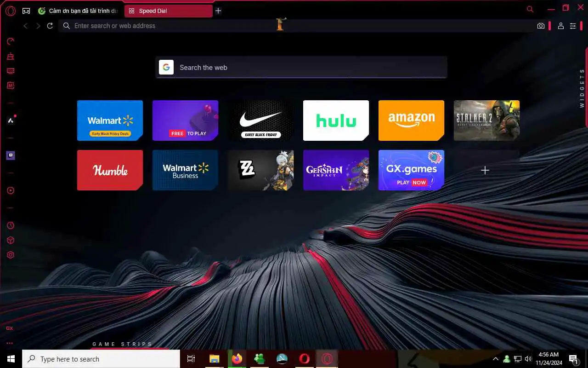The image size is (588, 368).
Task: Click the GX label at sidebar bottom
Action: coord(10,328)
